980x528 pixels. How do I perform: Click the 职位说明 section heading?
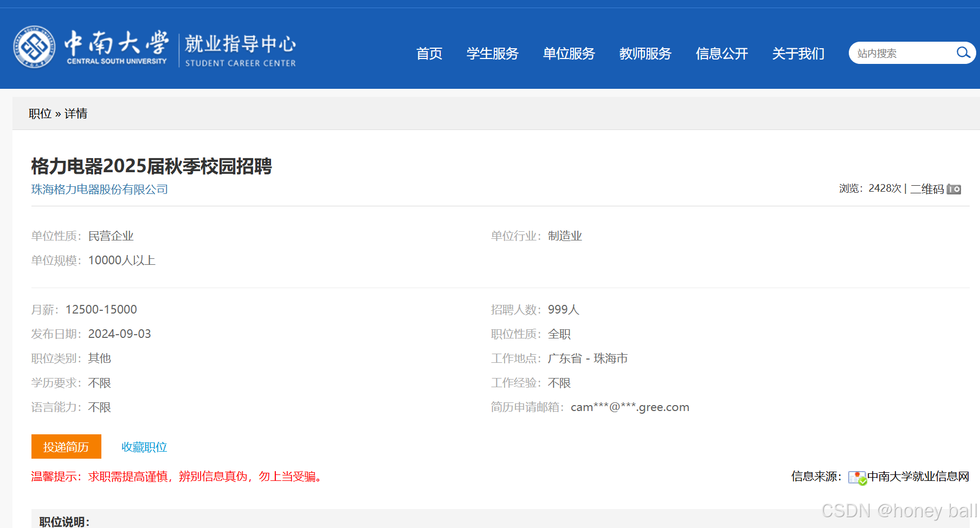[65, 522]
